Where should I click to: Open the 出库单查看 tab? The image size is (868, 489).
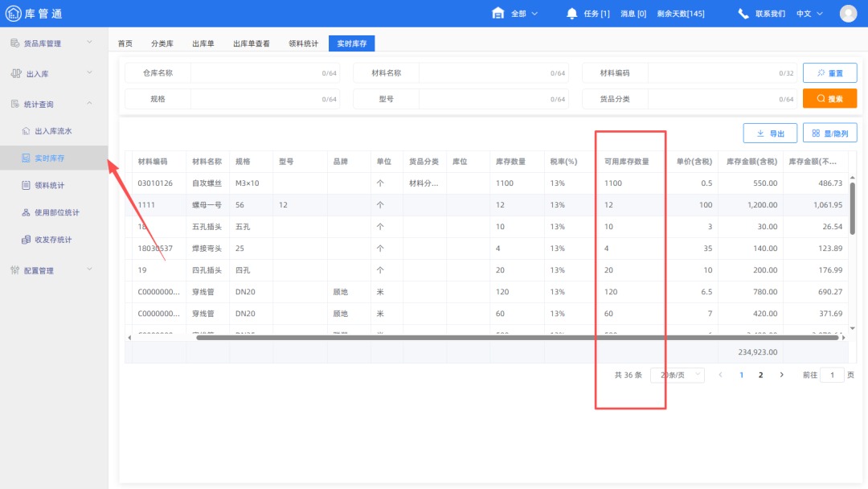[251, 43]
